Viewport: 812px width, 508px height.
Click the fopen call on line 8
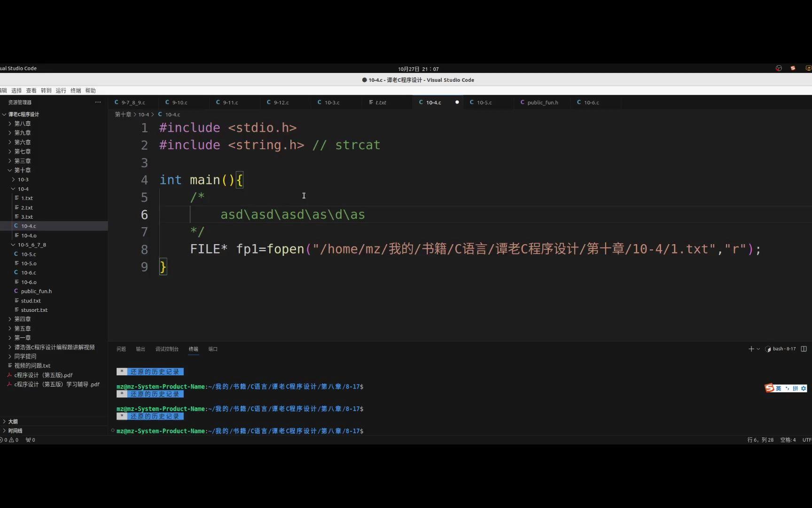point(285,249)
